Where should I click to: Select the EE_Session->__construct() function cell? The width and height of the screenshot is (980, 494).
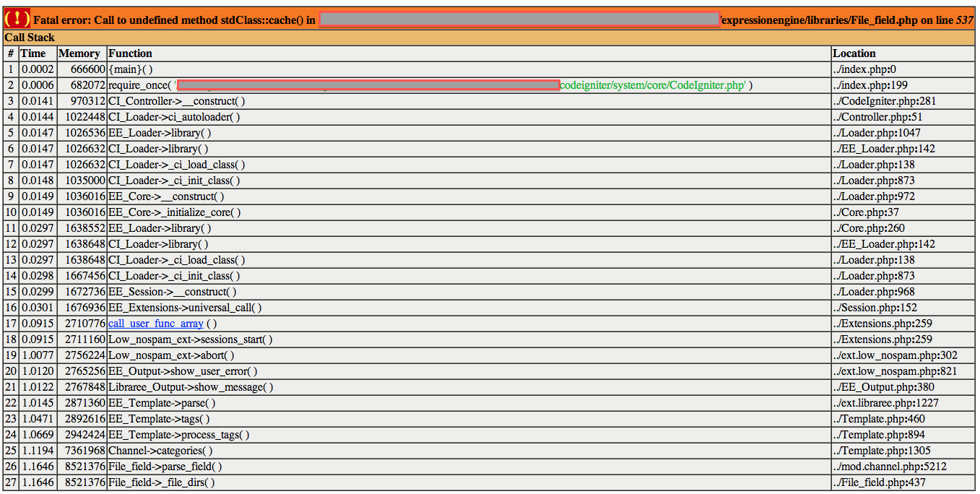click(x=172, y=292)
